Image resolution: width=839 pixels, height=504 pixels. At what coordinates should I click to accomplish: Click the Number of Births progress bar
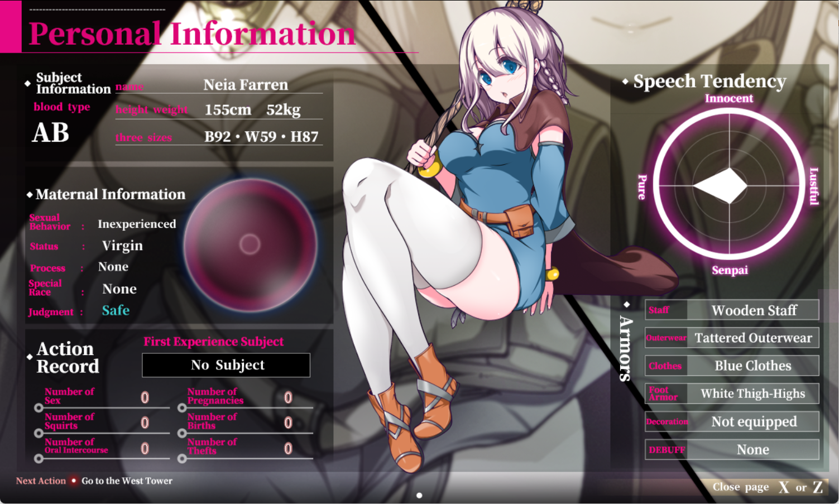246,433
